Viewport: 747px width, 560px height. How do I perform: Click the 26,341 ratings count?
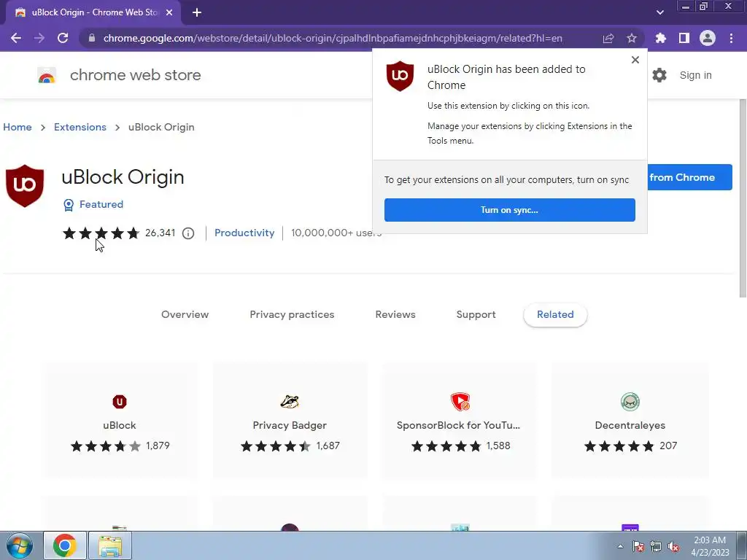[160, 233]
